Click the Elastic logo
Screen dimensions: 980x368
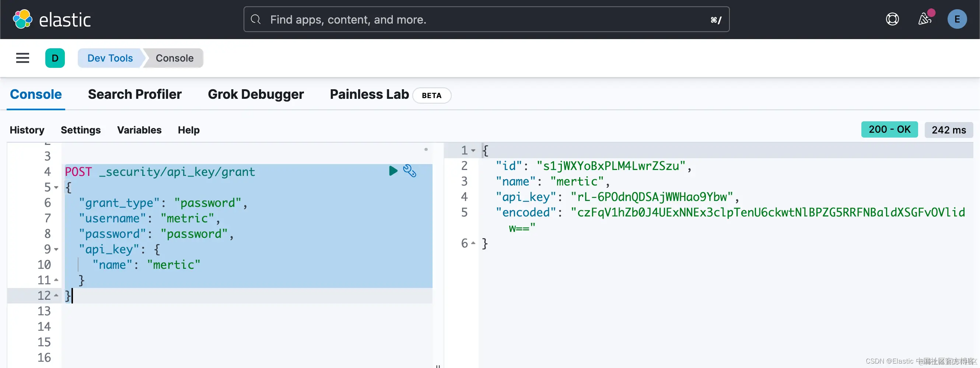point(52,20)
